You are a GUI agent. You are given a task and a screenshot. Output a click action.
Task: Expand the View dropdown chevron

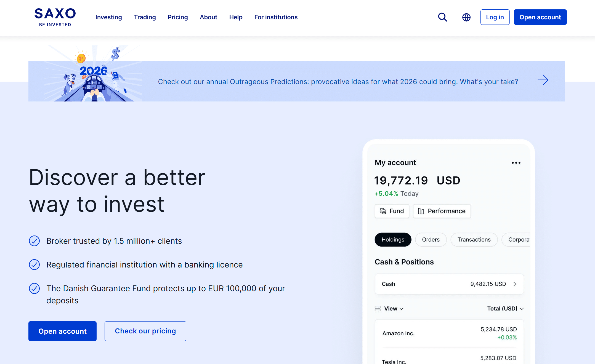tap(402, 309)
